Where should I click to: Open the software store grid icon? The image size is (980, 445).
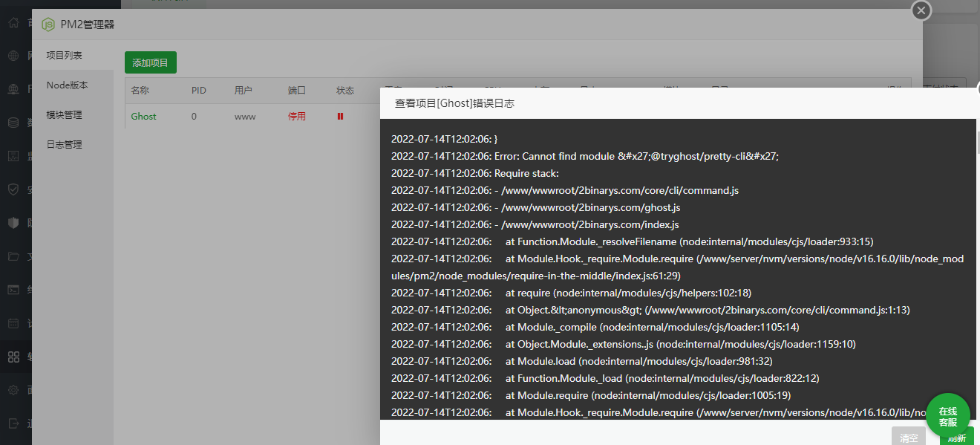13,357
